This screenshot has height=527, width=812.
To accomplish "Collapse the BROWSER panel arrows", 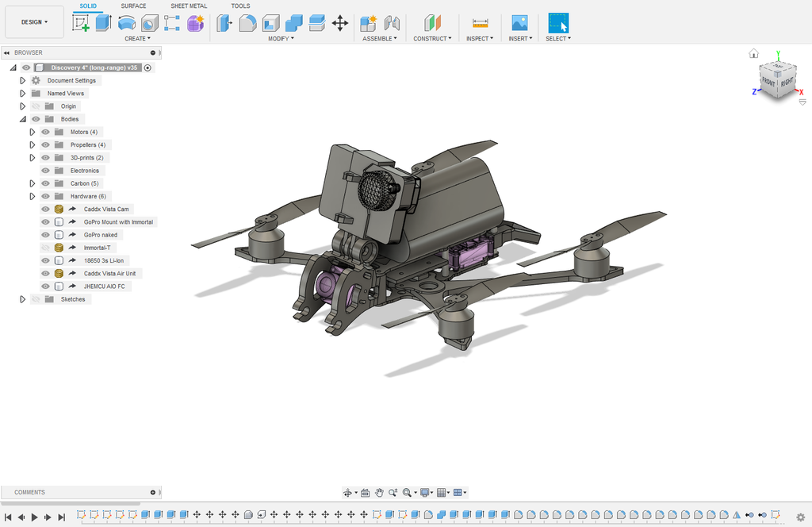I will 6,53.
